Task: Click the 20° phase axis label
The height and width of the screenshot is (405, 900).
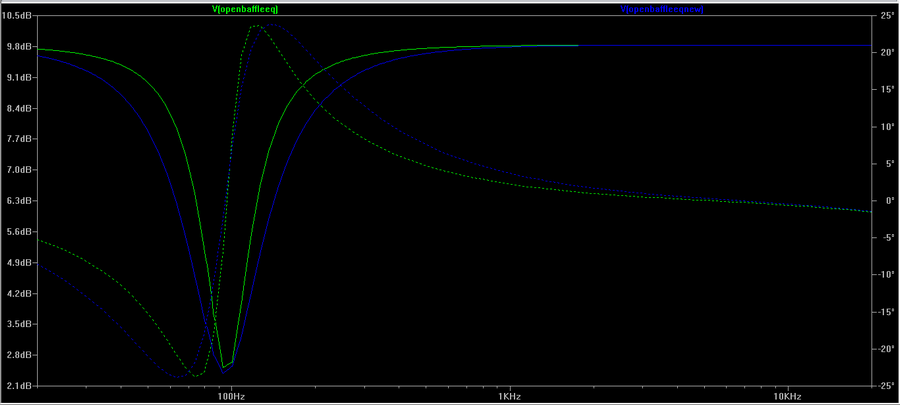Action: pos(883,53)
